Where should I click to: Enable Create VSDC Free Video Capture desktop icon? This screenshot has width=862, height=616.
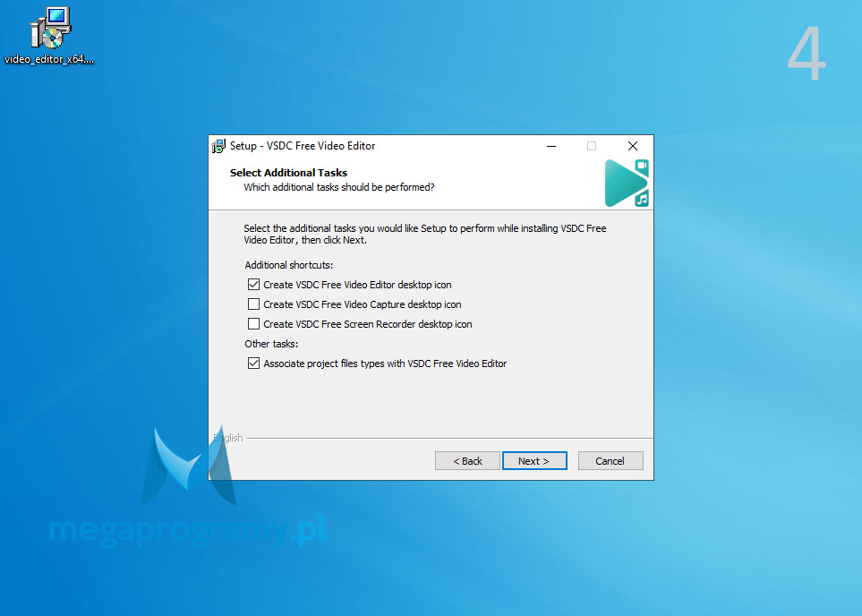point(253,304)
